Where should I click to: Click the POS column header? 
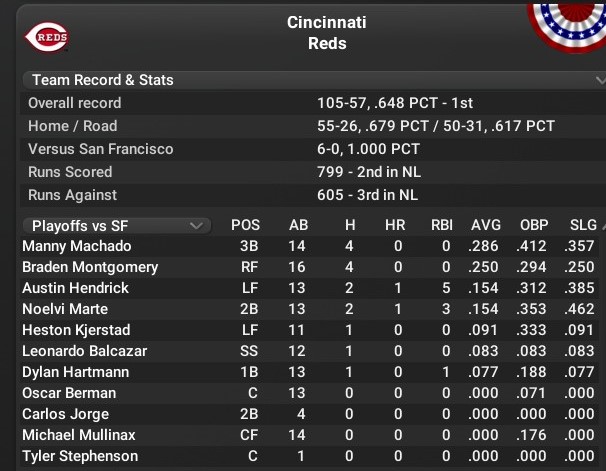[245, 226]
